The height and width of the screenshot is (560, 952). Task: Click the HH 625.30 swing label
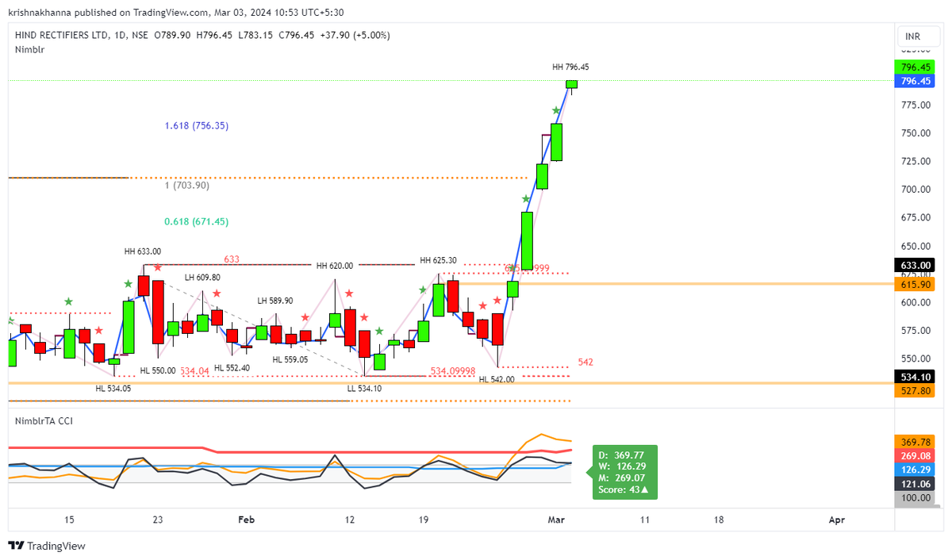pyautogui.click(x=438, y=260)
